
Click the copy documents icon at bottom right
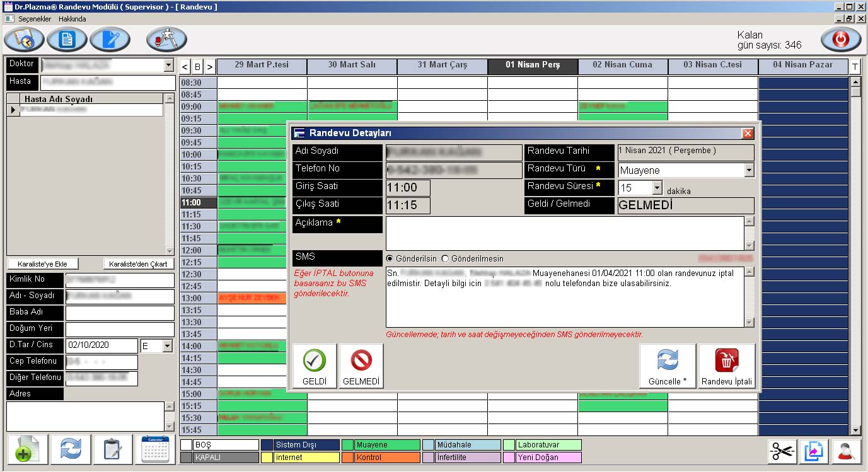tap(814, 452)
